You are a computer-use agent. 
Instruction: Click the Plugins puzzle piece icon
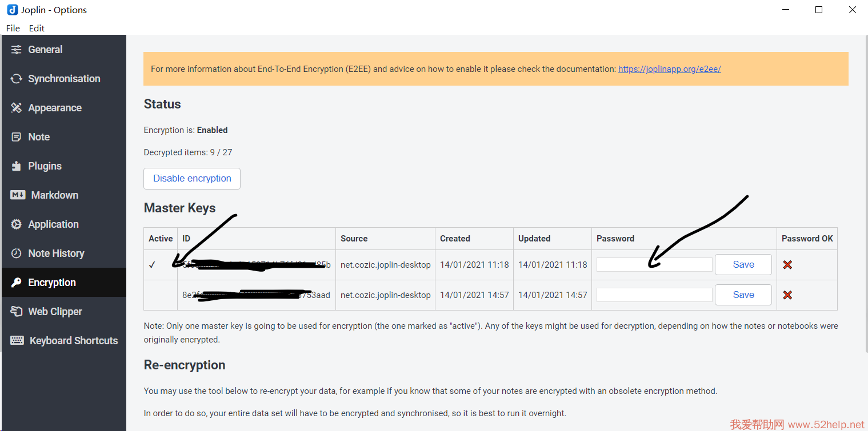click(17, 166)
